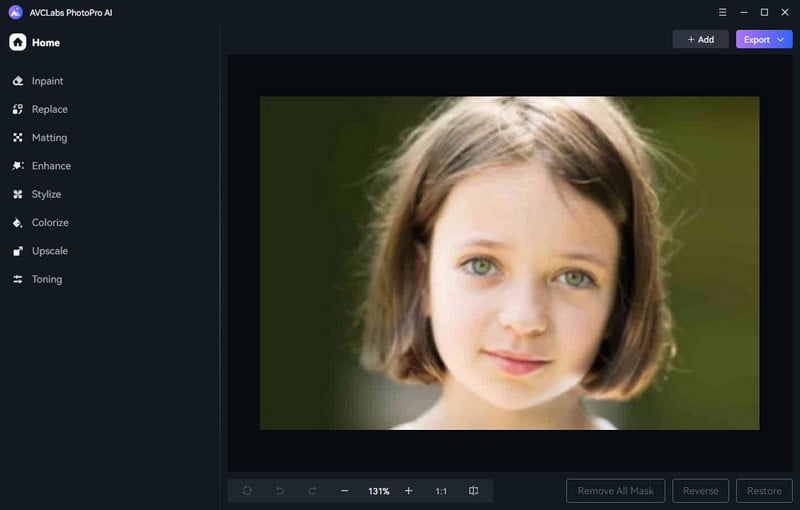Click the Export button
Viewport: 800px width, 510px height.
coord(764,39)
